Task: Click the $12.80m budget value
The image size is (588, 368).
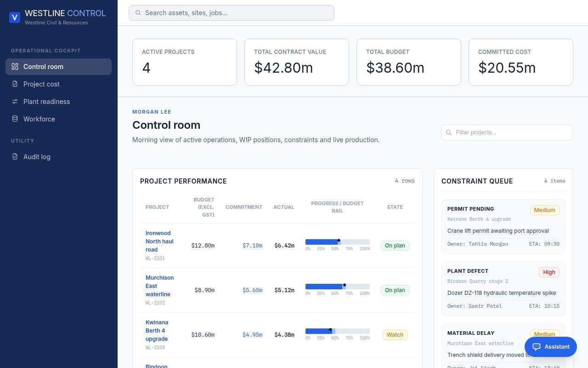Action: click(x=203, y=246)
